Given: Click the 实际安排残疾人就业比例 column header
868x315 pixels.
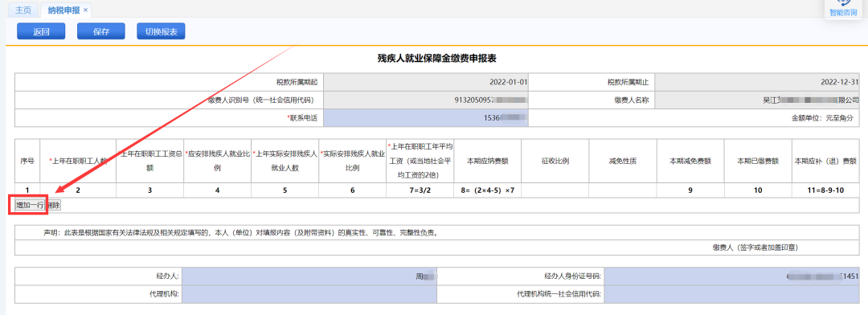Looking at the screenshot, I should coord(353,161).
